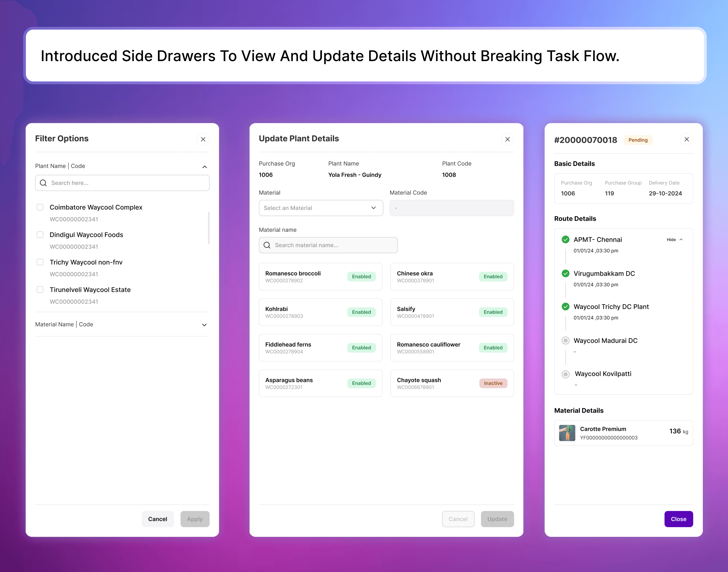
Task: Click the Filter Options list scrollbar
Action: click(209, 228)
